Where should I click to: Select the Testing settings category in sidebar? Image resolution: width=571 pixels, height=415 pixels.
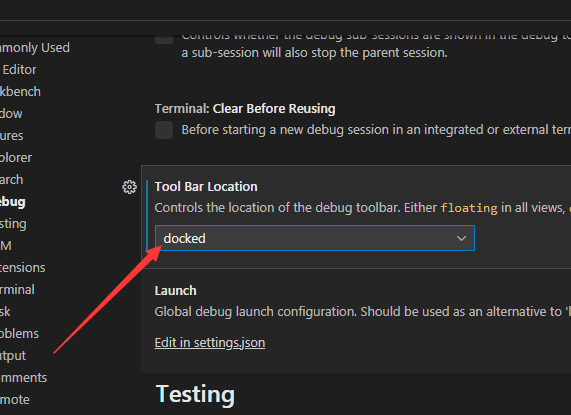coord(13,224)
